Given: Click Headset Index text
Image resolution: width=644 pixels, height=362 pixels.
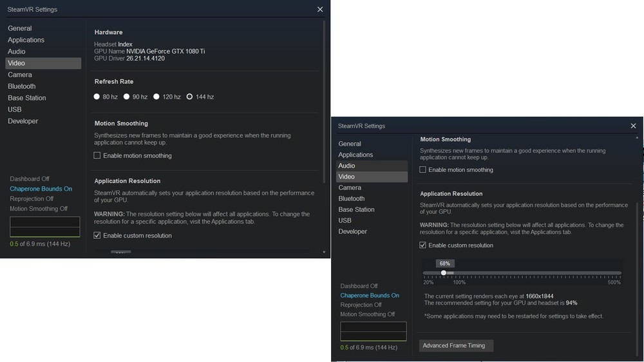Looking at the screenshot, I should point(113,44).
